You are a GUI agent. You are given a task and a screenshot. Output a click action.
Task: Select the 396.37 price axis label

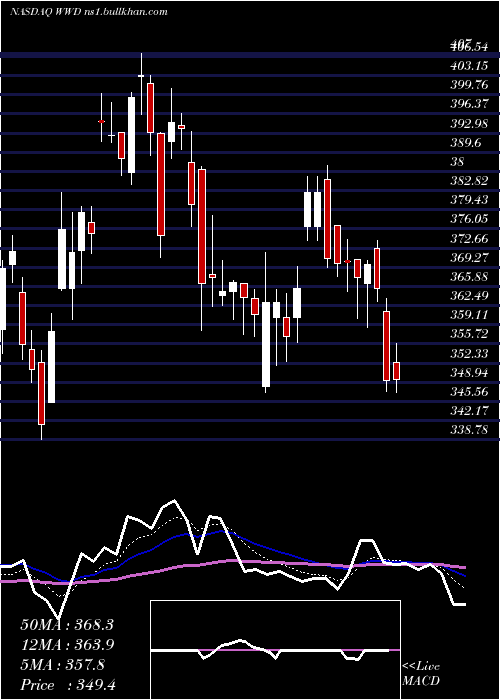pyautogui.click(x=469, y=104)
